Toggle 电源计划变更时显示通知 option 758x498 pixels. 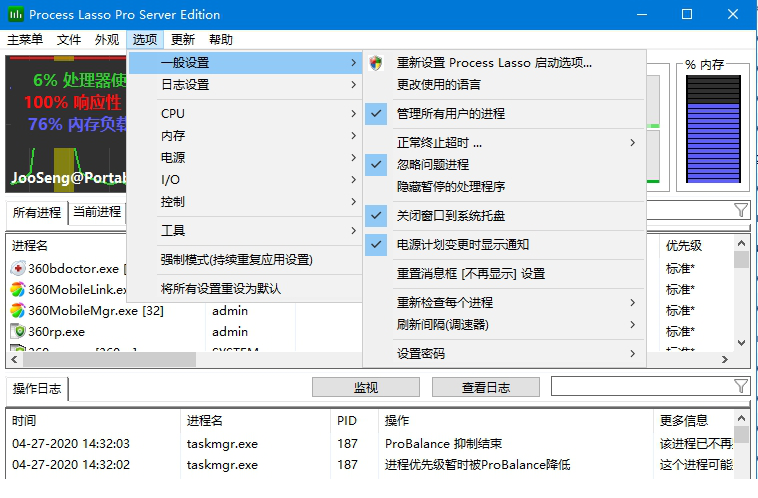pyautogui.click(x=505, y=245)
